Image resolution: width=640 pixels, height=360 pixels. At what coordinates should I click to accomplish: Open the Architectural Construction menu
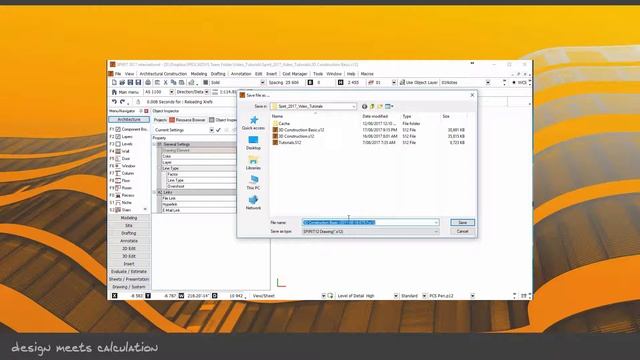coord(163,74)
